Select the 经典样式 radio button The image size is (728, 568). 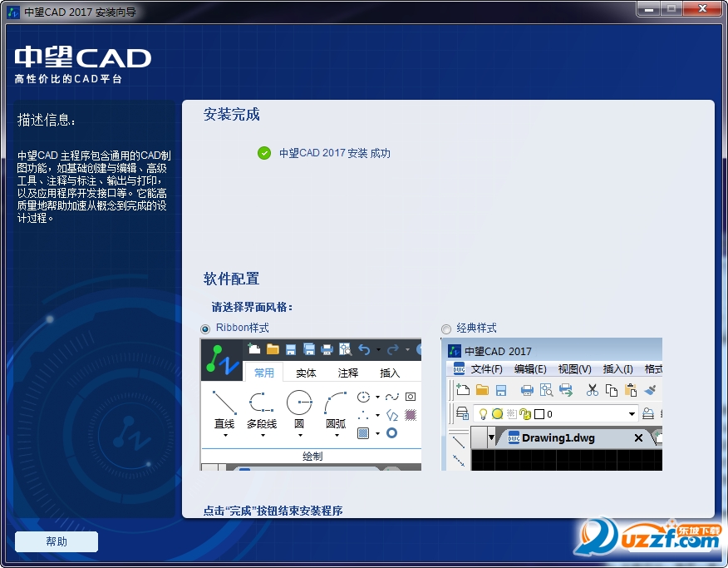point(446,328)
